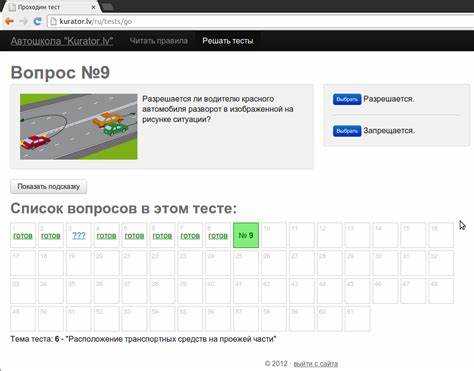Open a new browser tab
Image resolution: width=474 pixels, height=371 pixels.
coord(107,7)
